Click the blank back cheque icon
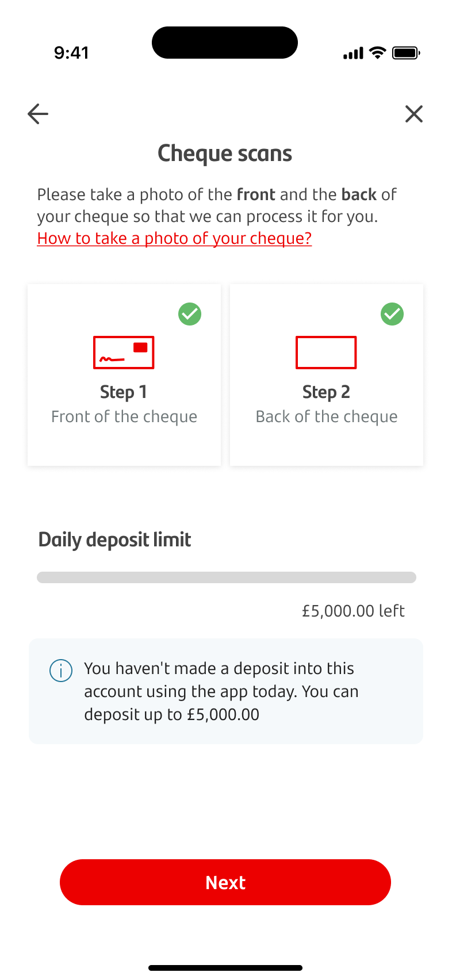The image size is (452, 980). (326, 353)
